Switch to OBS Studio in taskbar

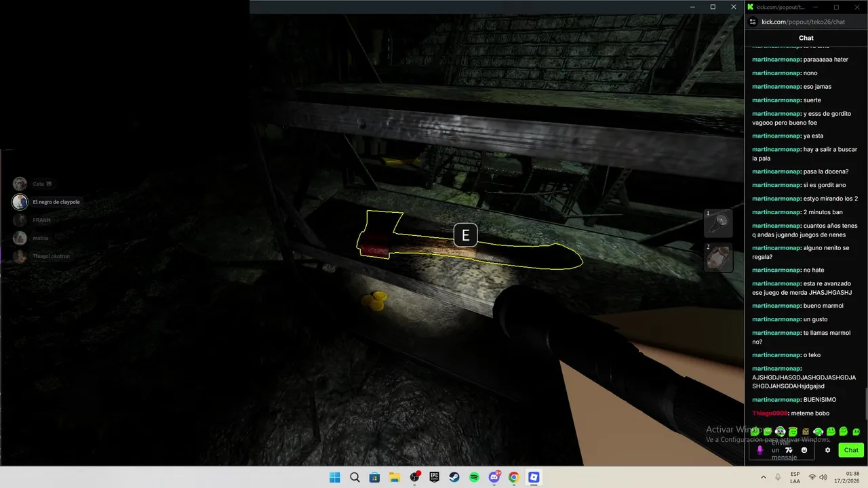(414, 477)
